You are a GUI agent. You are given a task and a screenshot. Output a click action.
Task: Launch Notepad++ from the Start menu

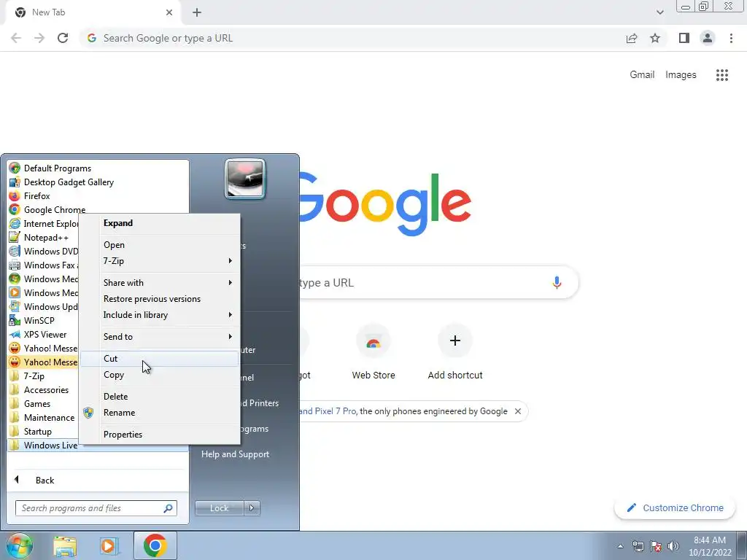[x=15, y=237]
